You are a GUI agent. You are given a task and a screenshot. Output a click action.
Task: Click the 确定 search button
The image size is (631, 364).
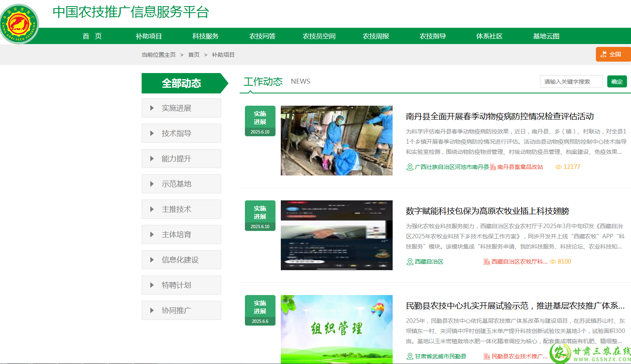[x=617, y=82]
